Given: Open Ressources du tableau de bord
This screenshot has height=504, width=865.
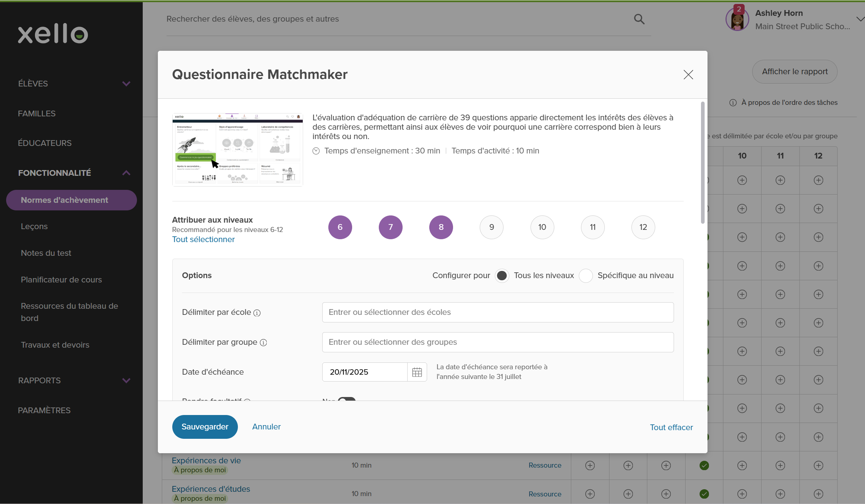Looking at the screenshot, I should point(70,312).
